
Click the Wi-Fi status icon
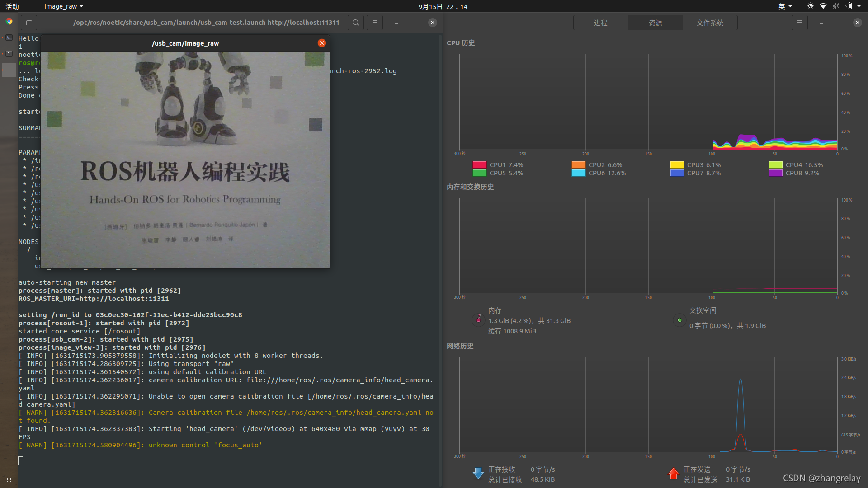(x=823, y=6)
